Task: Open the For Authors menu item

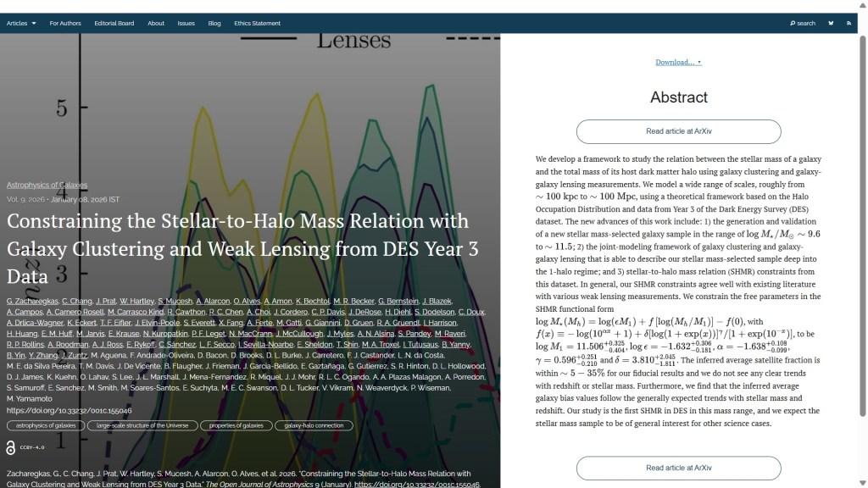Action: tap(65, 24)
